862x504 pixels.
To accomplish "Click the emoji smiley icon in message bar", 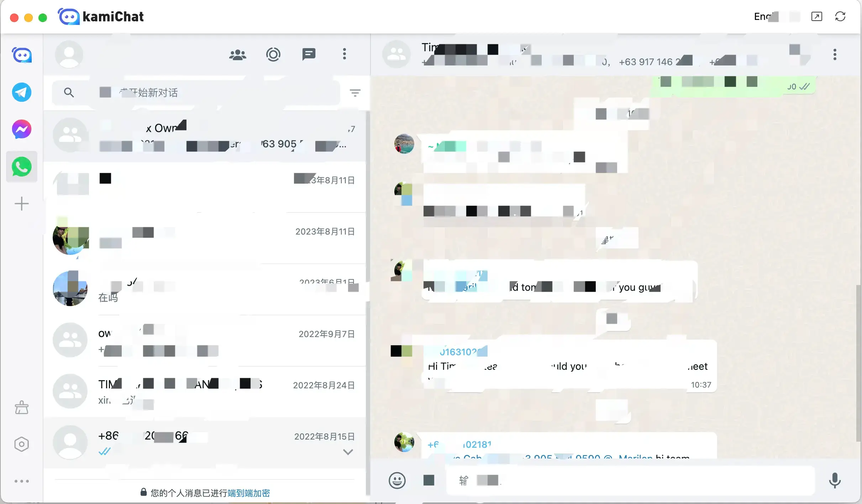I will (x=396, y=480).
